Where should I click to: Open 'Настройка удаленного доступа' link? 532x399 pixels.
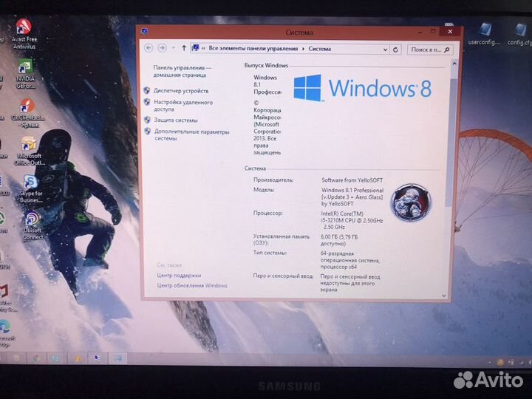pos(183,105)
